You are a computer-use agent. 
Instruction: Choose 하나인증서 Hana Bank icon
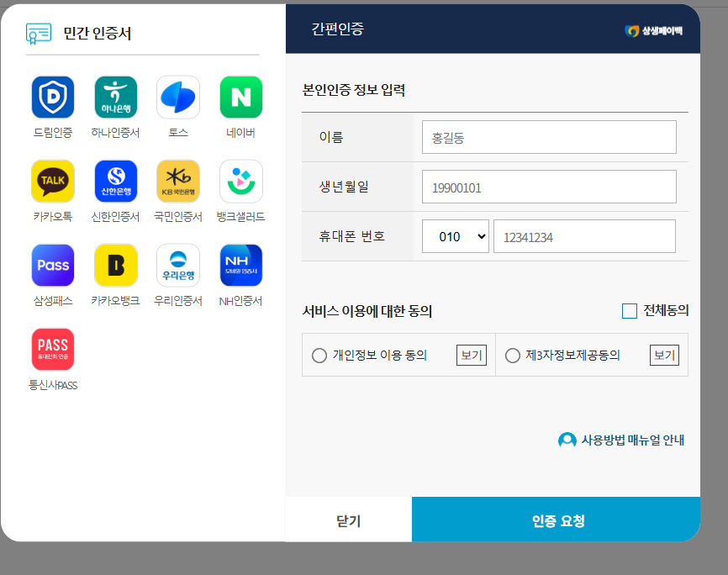pyautogui.click(x=116, y=97)
